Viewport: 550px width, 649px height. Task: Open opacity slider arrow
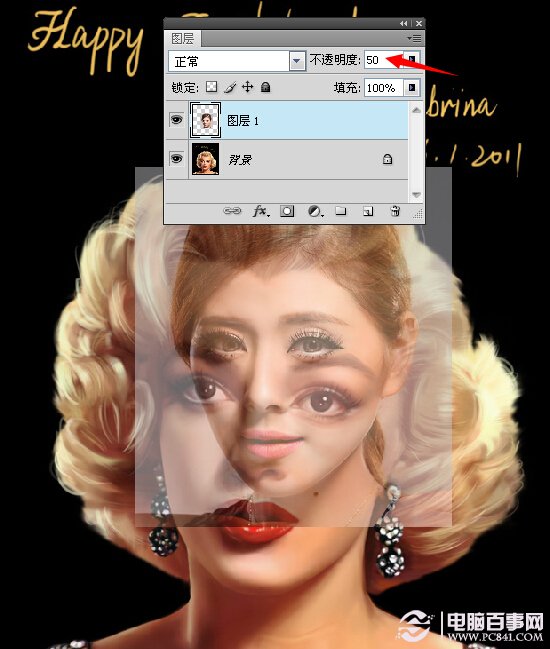(x=412, y=60)
